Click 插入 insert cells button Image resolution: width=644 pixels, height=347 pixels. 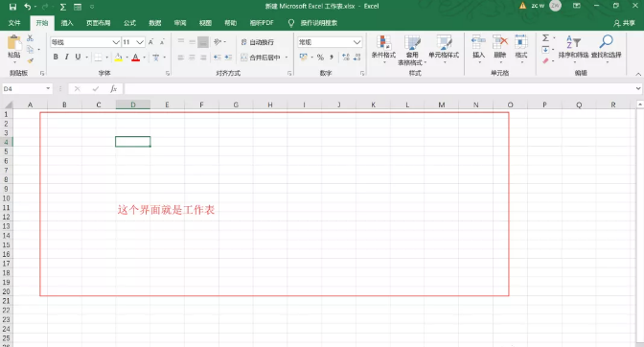[x=478, y=49]
